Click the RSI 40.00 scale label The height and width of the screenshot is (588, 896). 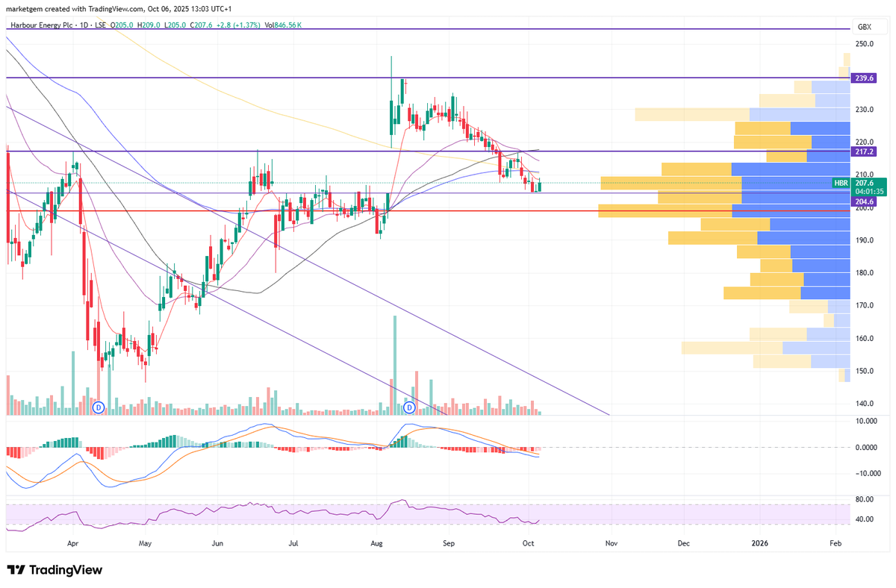(865, 519)
